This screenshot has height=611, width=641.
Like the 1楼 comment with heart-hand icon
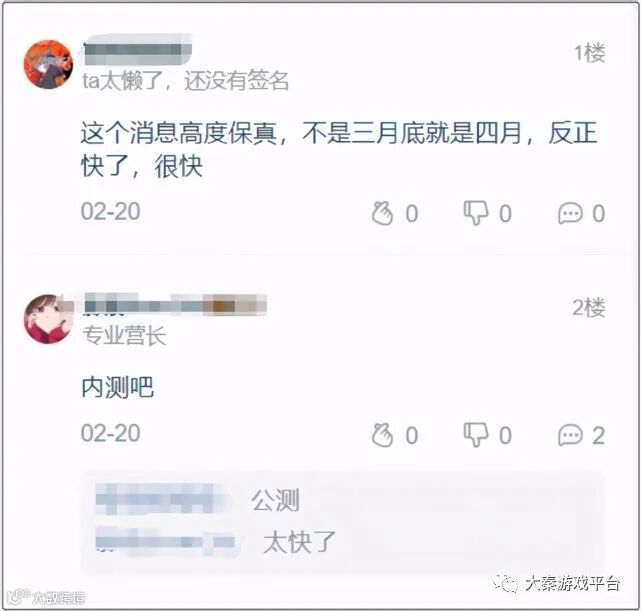coord(382,213)
